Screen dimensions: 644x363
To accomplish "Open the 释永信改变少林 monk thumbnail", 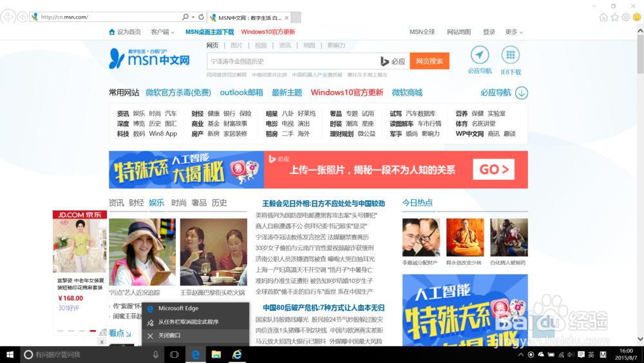I will pyautogui.click(x=465, y=237).
